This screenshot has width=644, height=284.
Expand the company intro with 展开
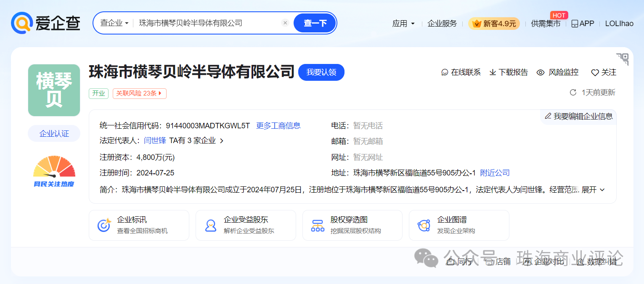[593, 190]
